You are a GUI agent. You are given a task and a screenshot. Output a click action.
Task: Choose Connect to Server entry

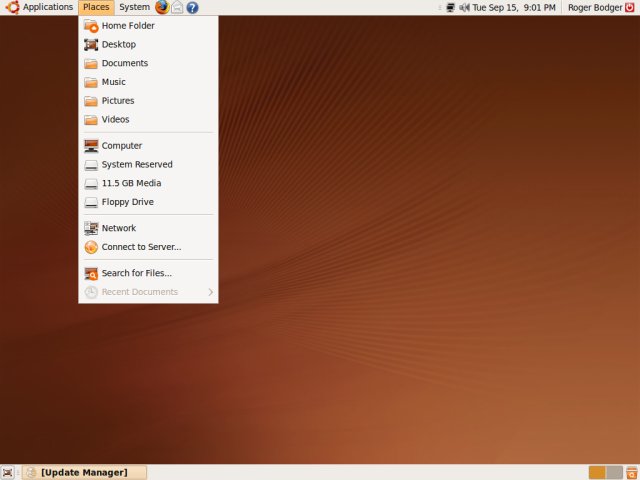(141, 247)
